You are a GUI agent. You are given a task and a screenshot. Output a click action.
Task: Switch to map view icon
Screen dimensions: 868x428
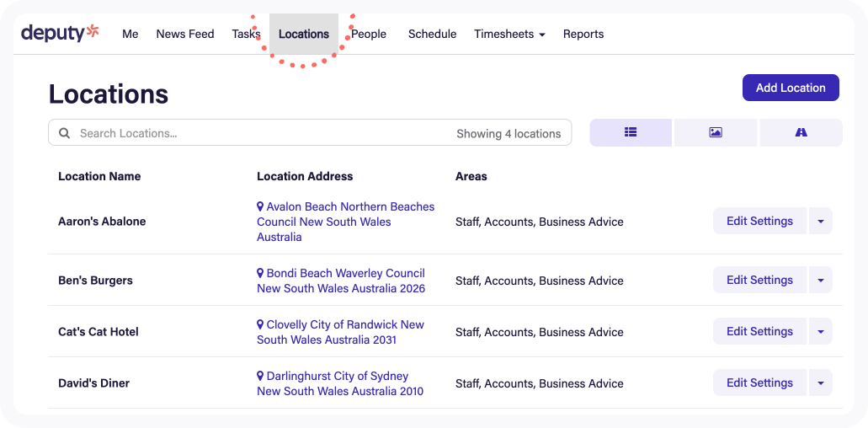801,132
